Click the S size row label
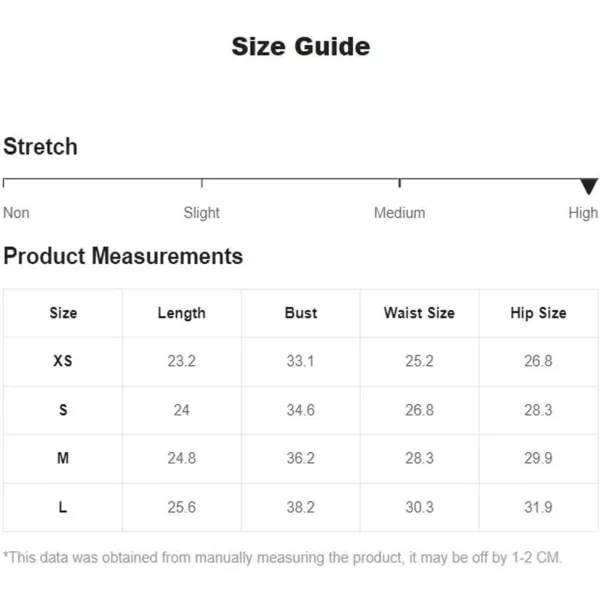 pos(63,410)
